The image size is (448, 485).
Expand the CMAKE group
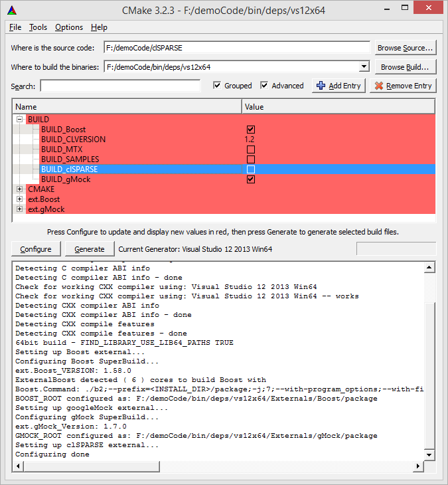(19, 189)
